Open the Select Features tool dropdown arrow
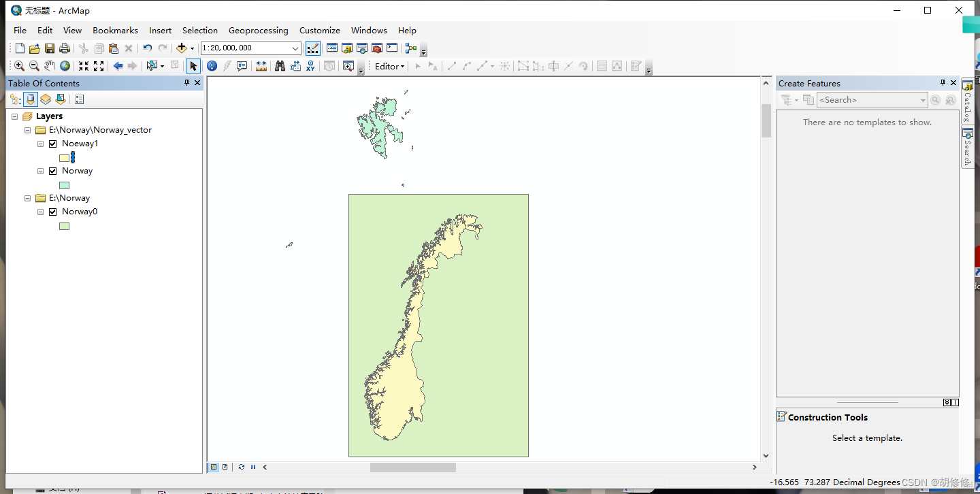Viewport: 980px width, 494px height. [162, 66]
